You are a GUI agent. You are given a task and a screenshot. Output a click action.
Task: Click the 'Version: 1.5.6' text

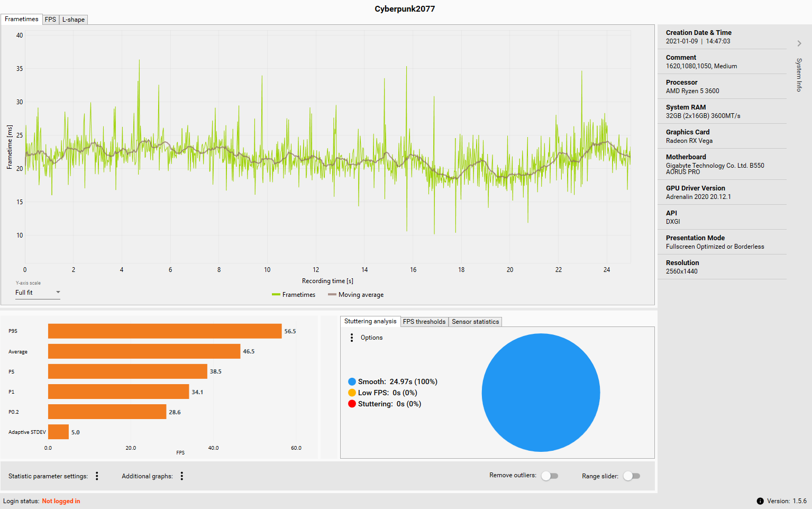tap(787, 501)
